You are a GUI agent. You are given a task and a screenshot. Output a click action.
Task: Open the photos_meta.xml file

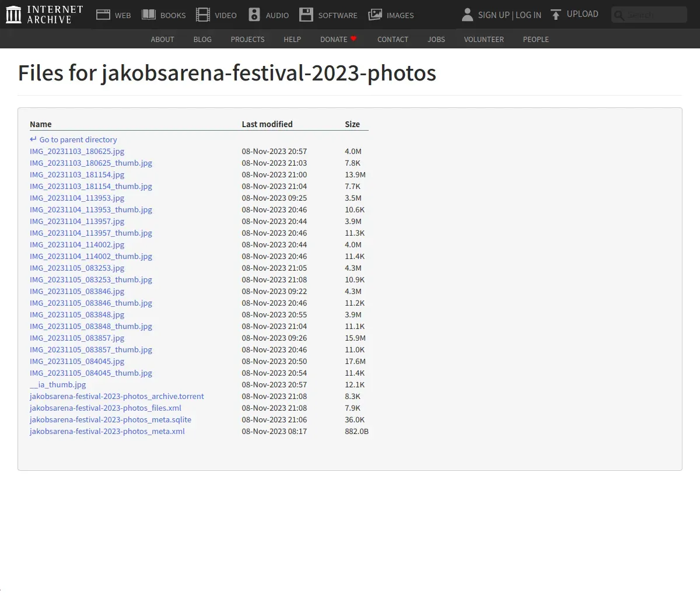[x=107, y=431]
